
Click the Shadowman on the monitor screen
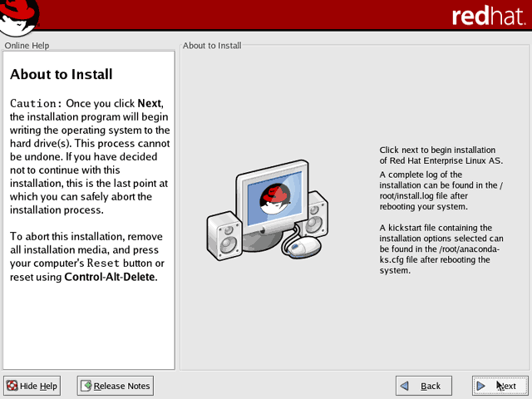point(275,199)
